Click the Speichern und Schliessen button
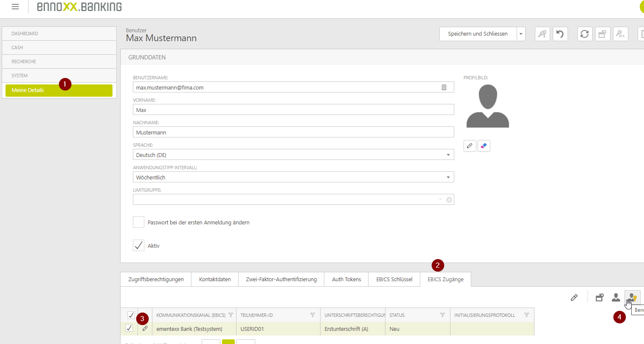Image resolution: width=644 pixels, height=344 pixels. click(x=478, y=34)
